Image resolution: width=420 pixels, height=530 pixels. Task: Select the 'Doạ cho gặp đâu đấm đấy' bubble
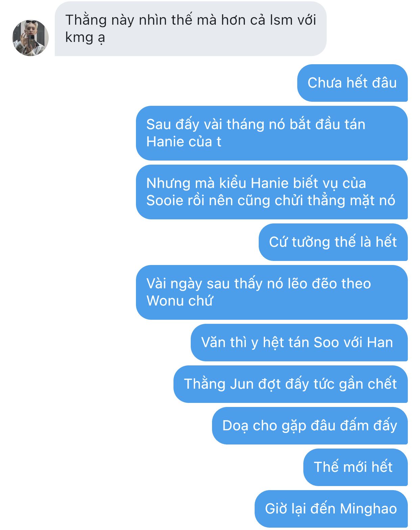coord(310,426)
